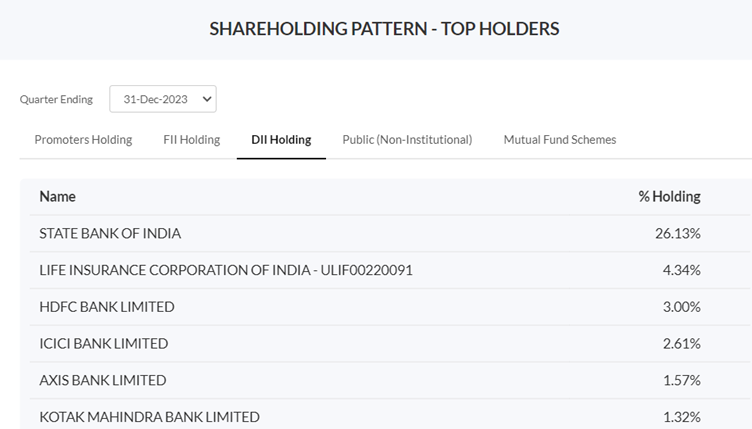Switch to the Promoters Holding tab
This screenshot has height=429, width=752.
[83, 140]
